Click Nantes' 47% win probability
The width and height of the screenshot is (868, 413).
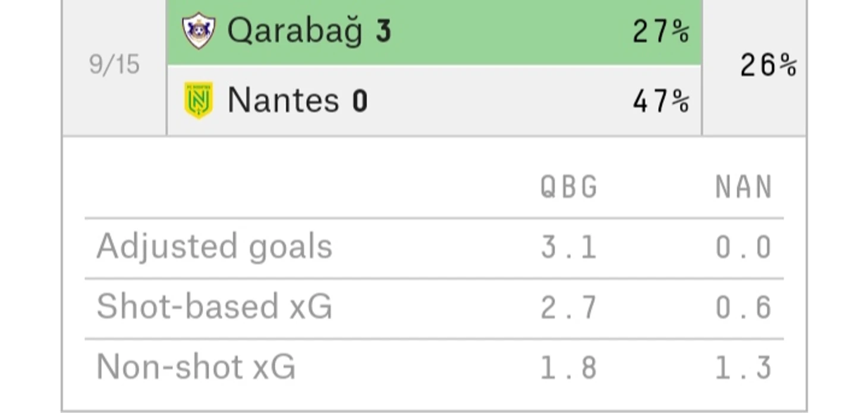tap(661, 101)
